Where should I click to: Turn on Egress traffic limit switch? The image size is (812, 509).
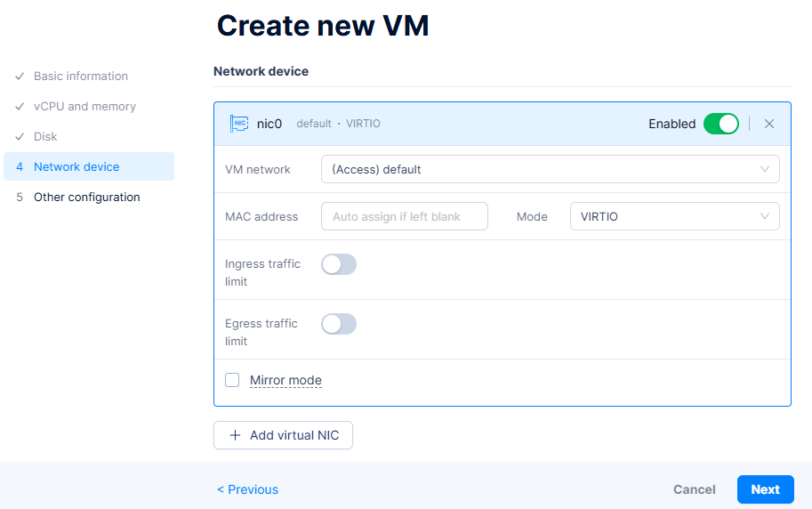click(x=339, y=324)
